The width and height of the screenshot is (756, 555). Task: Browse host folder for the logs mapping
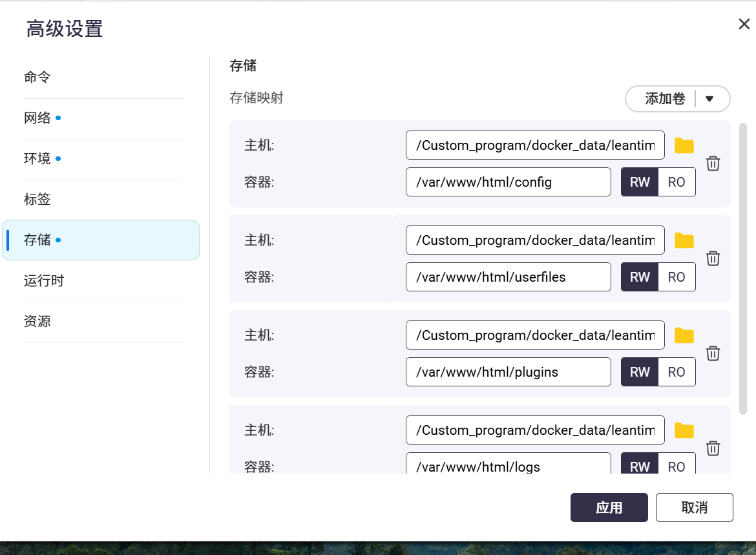[684, 430]
